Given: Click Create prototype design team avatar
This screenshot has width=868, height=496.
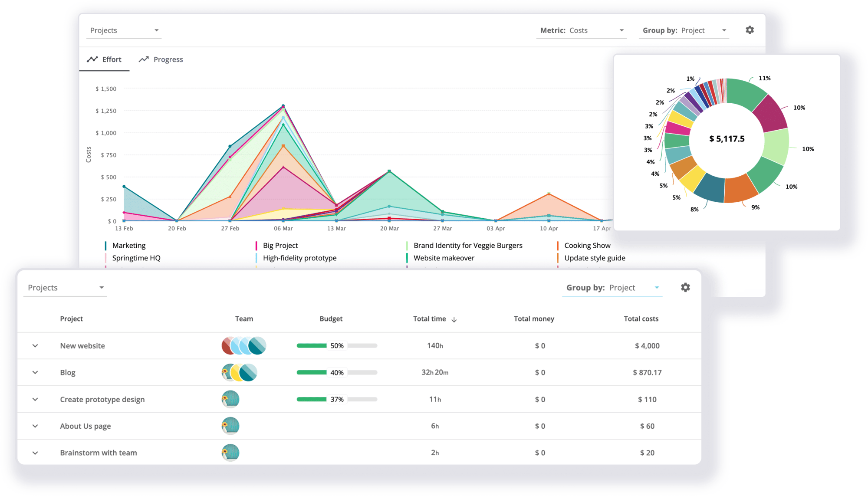Looking at the screenshot, I should pyautogui.click(x=230, y=399).
